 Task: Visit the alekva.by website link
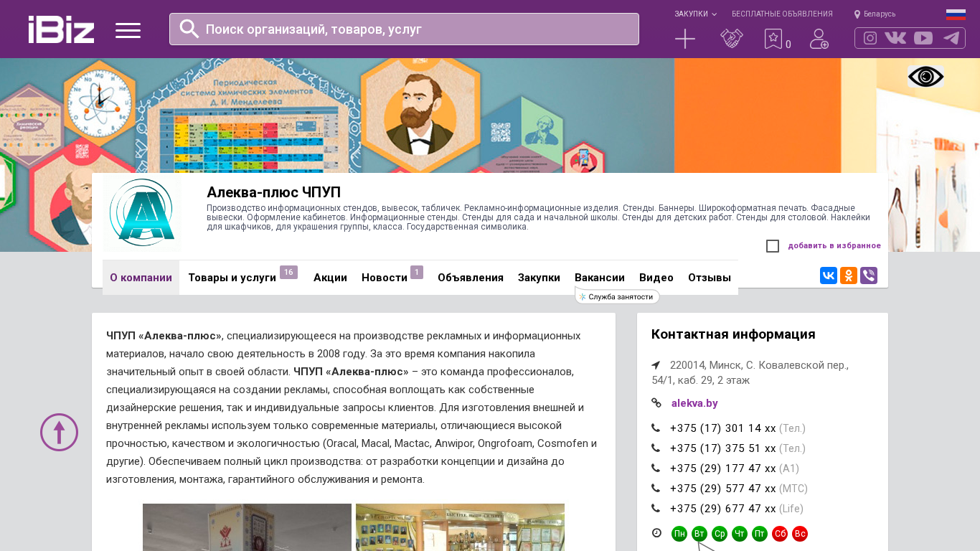(x=694, y=403)
